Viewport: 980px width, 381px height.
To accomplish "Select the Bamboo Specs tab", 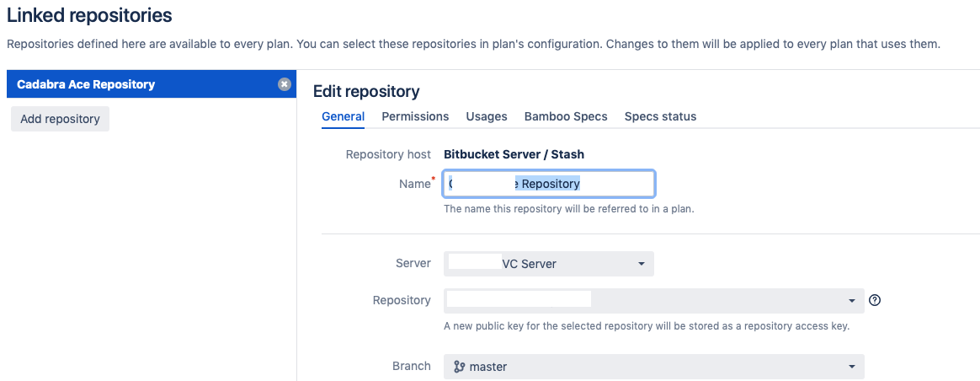I will [x=566, y=116].
